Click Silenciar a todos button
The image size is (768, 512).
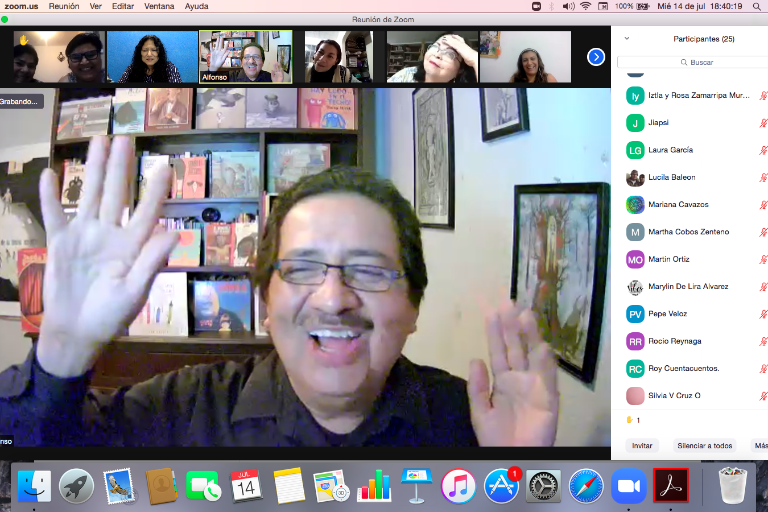[x=704, y=446]
